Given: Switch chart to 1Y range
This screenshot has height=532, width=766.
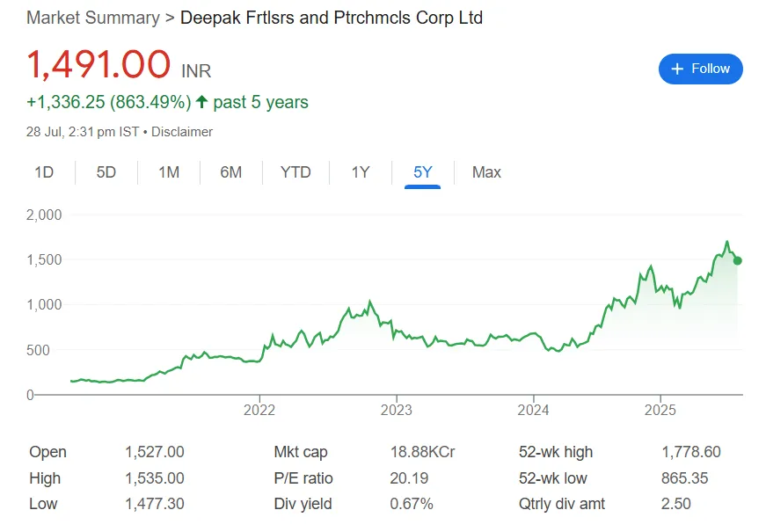Looking at the screenshot, I should [361, 172].
